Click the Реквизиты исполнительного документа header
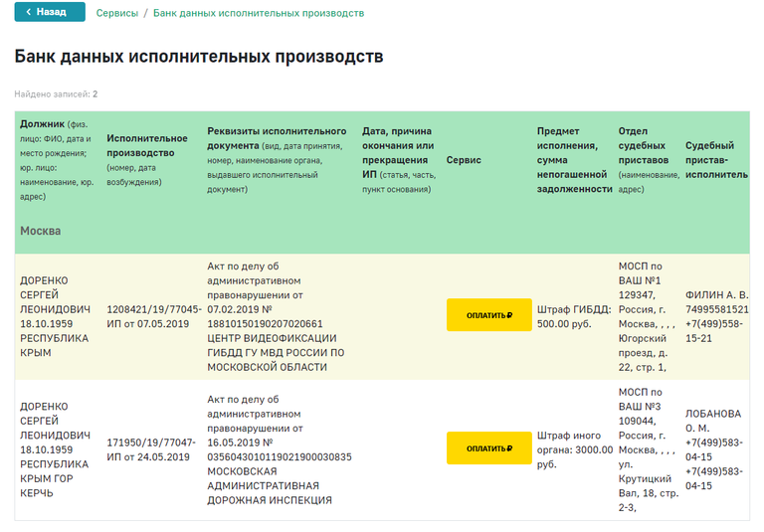Viewport: 764px width, 532px height. tap(277, 160)
